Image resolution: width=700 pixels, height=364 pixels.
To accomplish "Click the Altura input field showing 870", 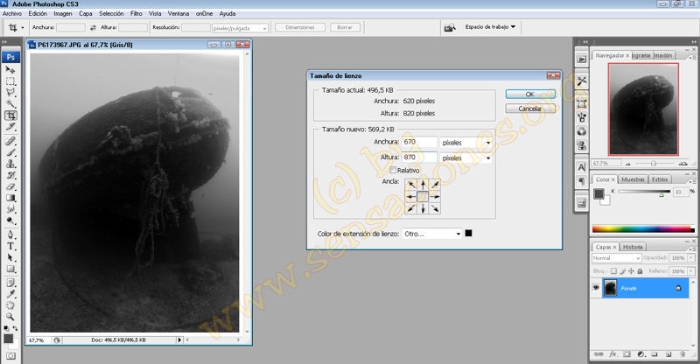I will coord(419,158).
